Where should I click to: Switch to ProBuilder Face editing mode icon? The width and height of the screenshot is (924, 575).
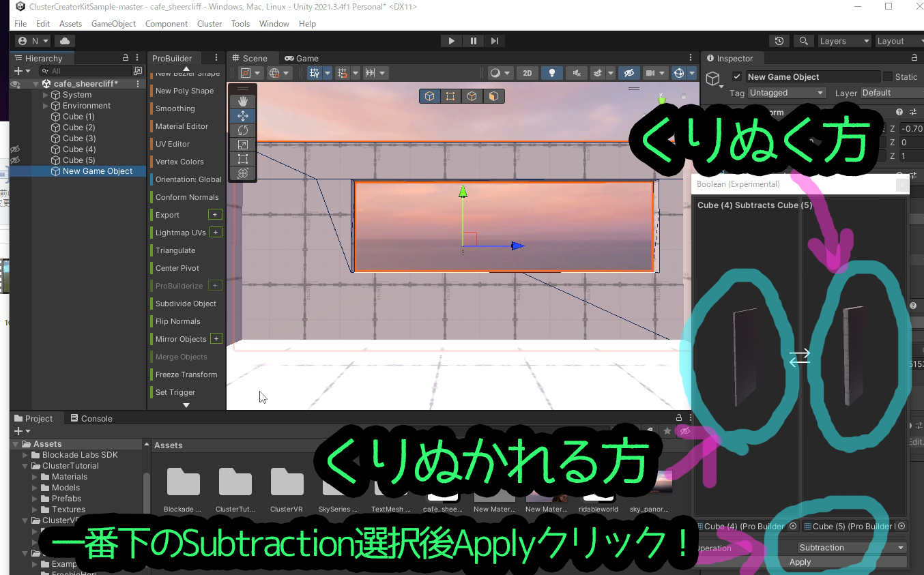493,96
